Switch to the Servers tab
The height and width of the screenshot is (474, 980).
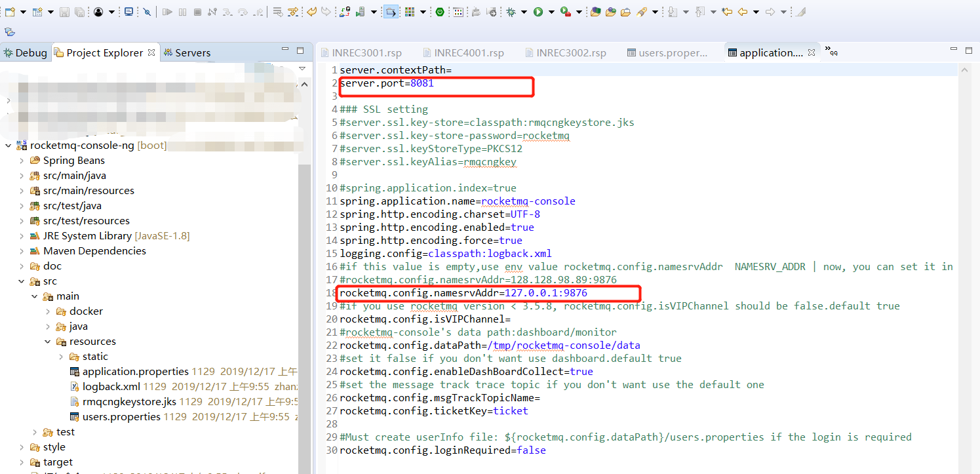pyautogui.click(x=187, y=52)
